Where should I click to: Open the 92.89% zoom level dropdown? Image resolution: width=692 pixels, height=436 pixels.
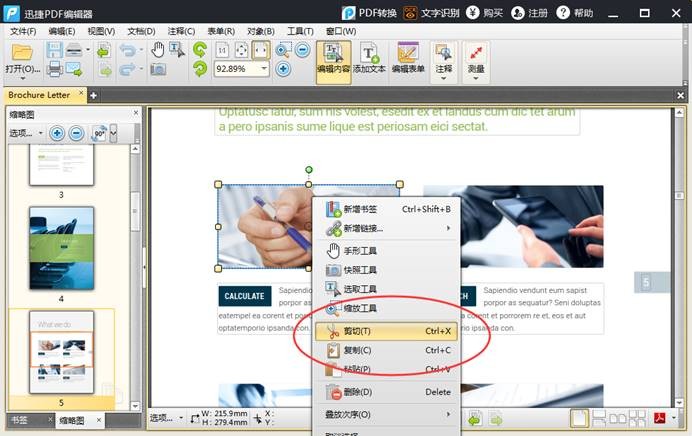tap(264, 69)
